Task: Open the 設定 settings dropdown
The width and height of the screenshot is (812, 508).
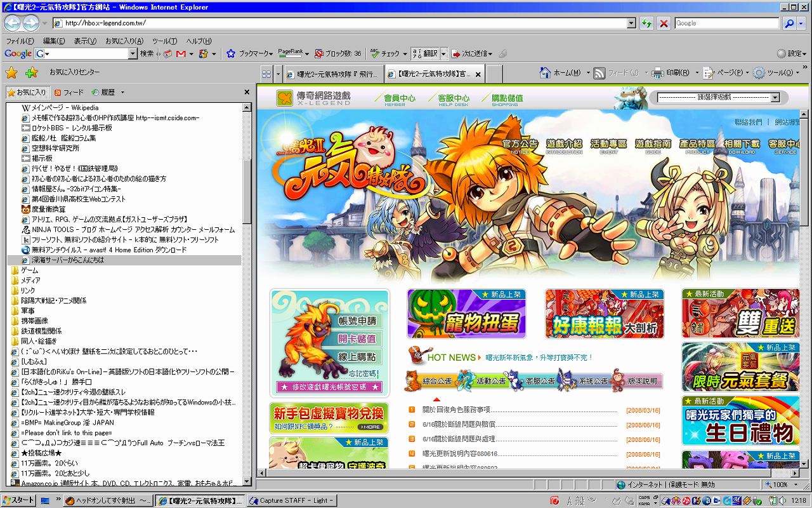Action: [x=792, y=54]
